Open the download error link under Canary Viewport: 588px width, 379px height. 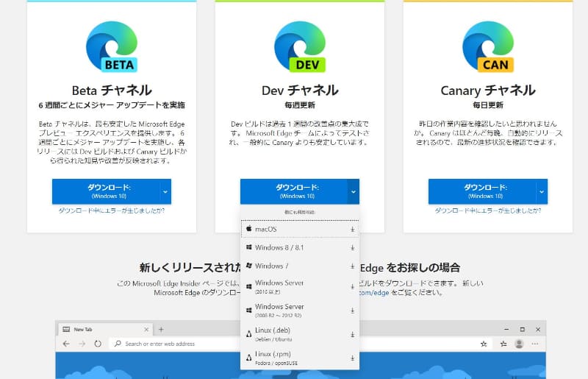(488, 210)
